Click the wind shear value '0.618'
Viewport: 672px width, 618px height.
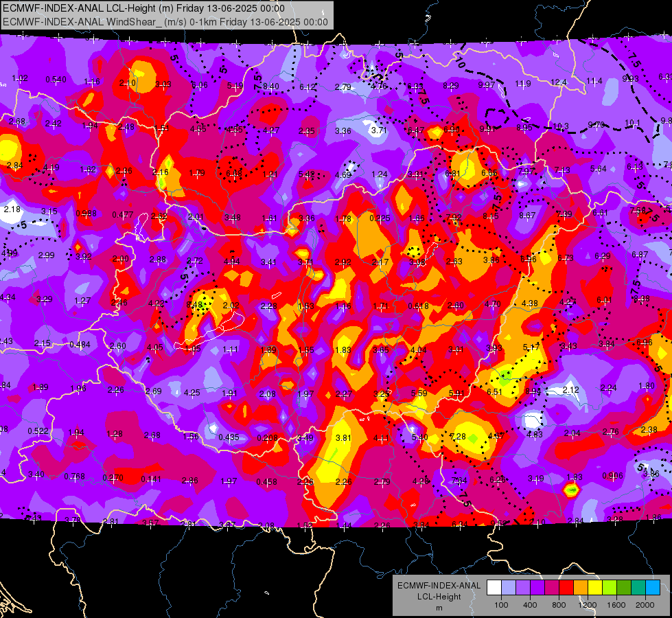pyautogui.click(x=418, y=306)
